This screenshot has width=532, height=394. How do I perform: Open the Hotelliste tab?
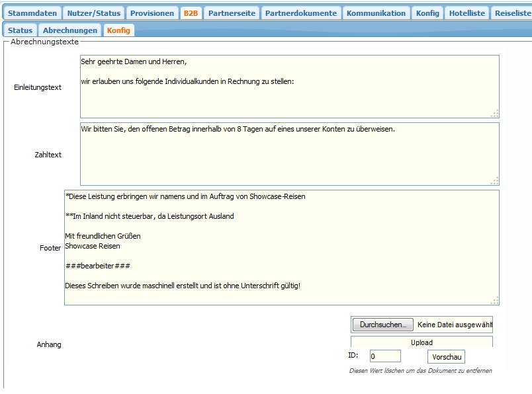click(466, 13)
